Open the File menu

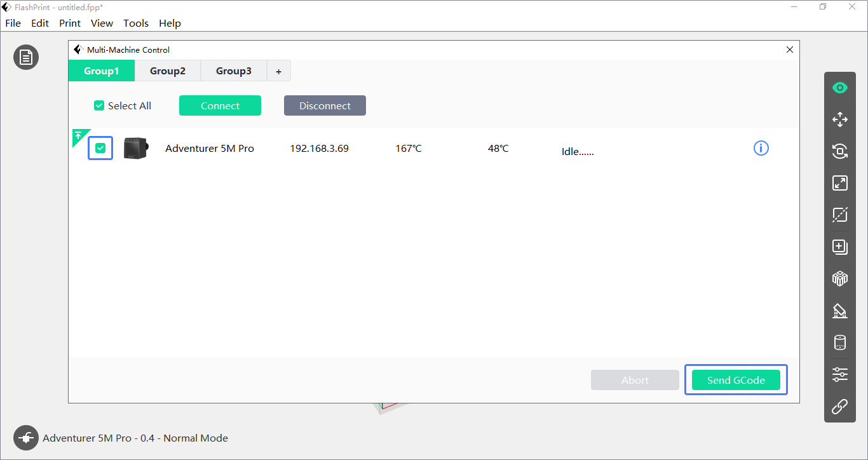pyautogui.click(x=13, y=23)
